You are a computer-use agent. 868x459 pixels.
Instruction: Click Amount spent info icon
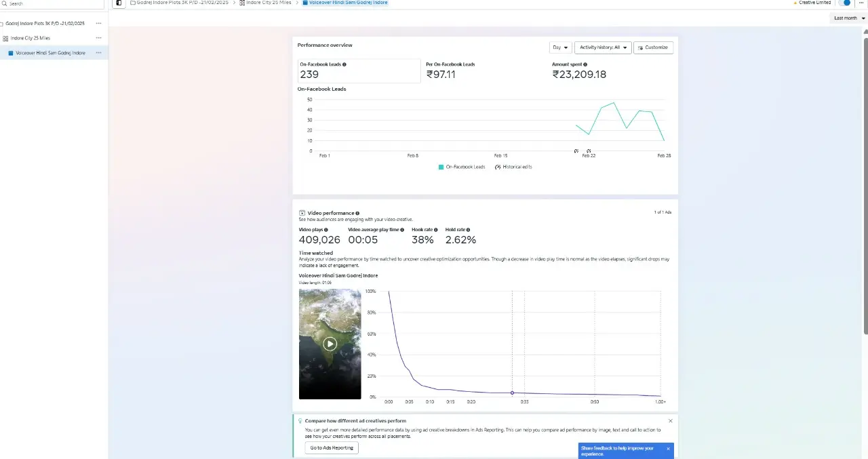click(585, 64)
